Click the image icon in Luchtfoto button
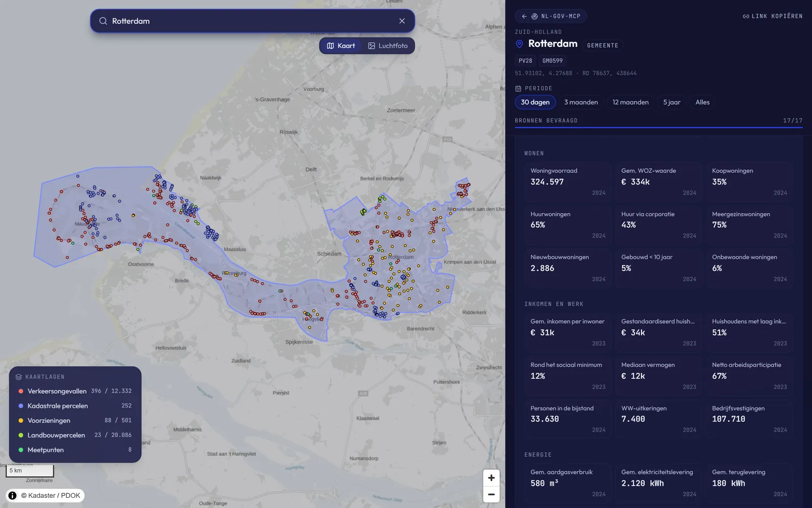812x508 pixels. tap(371, 46)
